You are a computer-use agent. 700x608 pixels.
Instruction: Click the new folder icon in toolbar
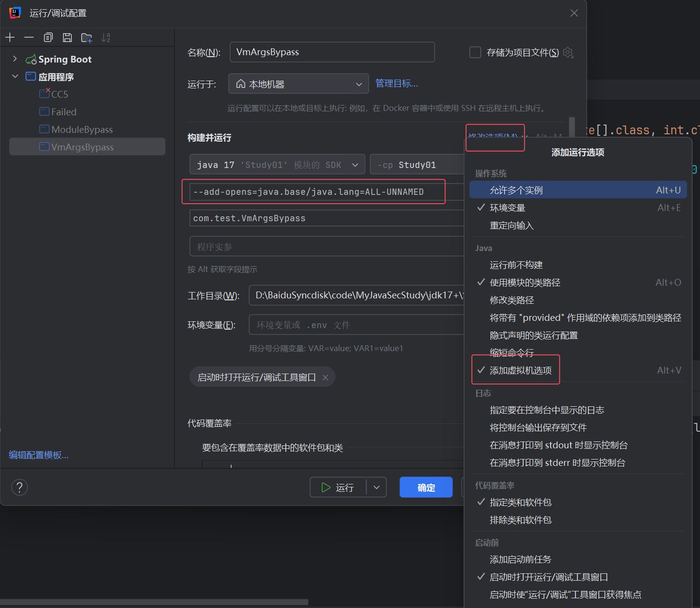(86, 38)
